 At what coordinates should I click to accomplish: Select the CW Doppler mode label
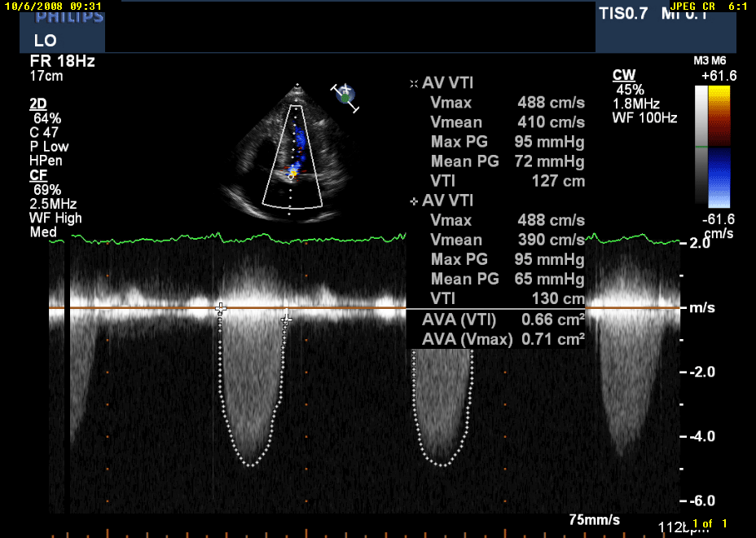pyautogui.click(x=624, y=76)
